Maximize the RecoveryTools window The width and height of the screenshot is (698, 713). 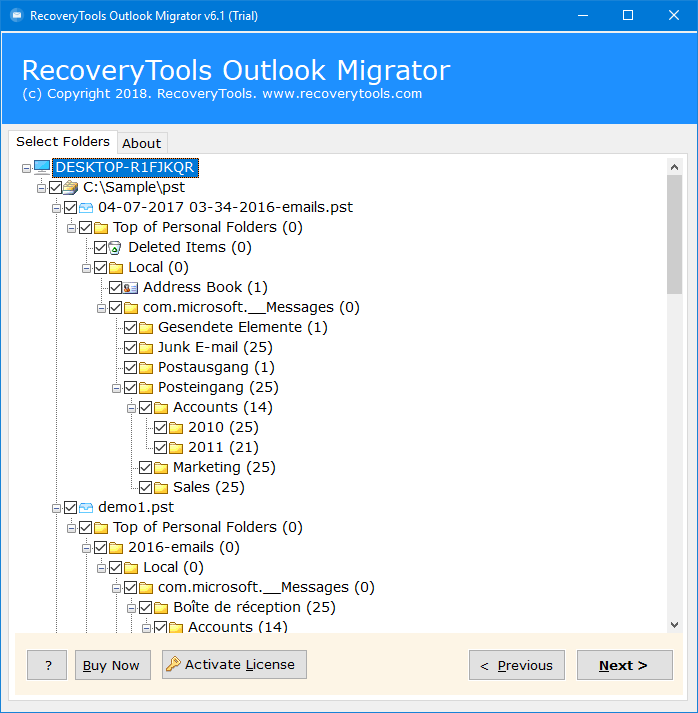pos(628,15)
